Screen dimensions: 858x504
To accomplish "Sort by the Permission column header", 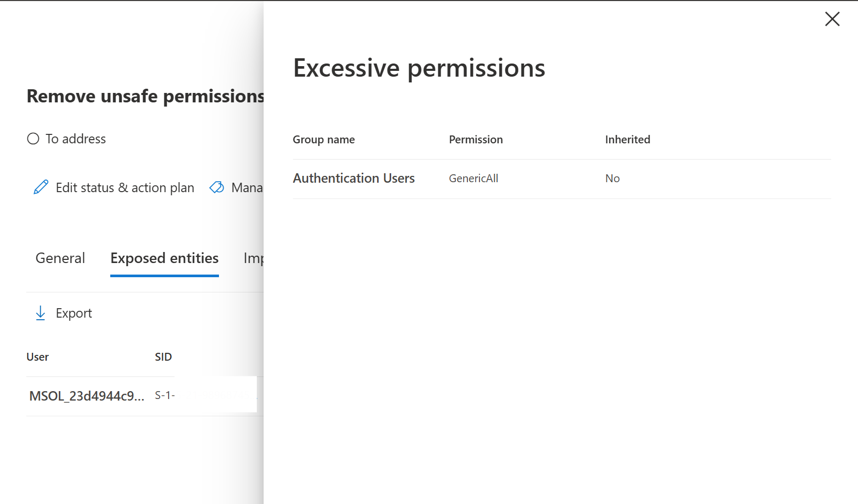I will [476, 140].
